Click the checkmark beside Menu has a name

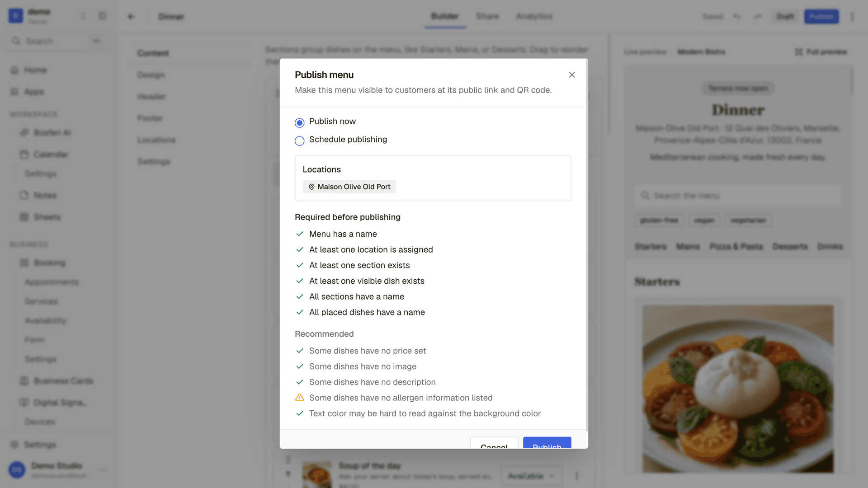pos(299,234)
